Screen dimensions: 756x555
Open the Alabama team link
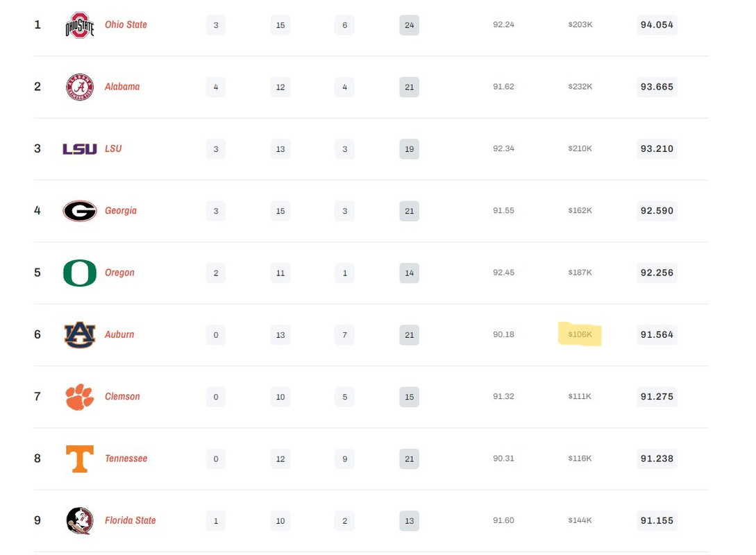point(122,87)
